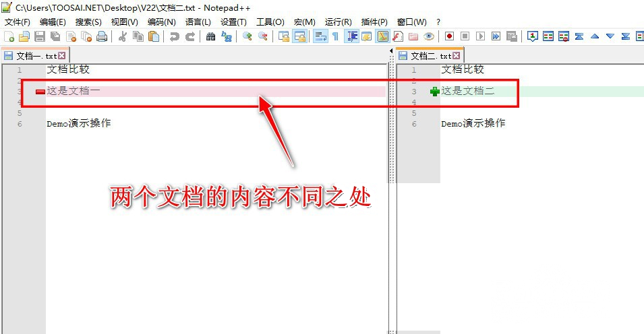644x334 pixels.
Task: Open the 设置(T) menu
Action: tap(233, 22)
